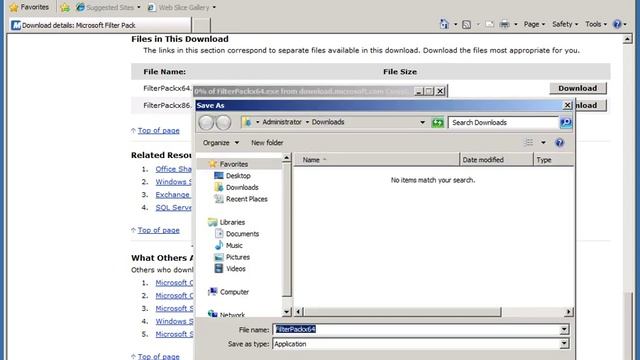Click Forward button in Save As dialog
This screenshot has height=360, width=640.
click(223, 122)
